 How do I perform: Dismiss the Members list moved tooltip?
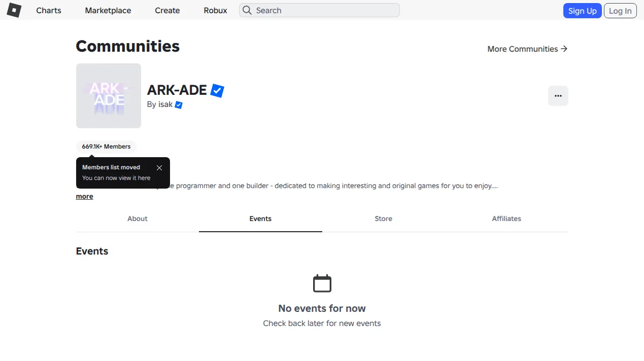[x=159, y=168]
